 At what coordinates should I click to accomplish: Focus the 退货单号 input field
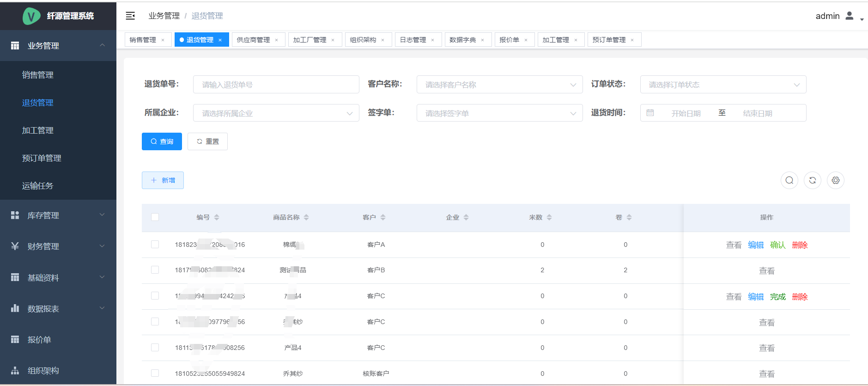coord(276,85)
